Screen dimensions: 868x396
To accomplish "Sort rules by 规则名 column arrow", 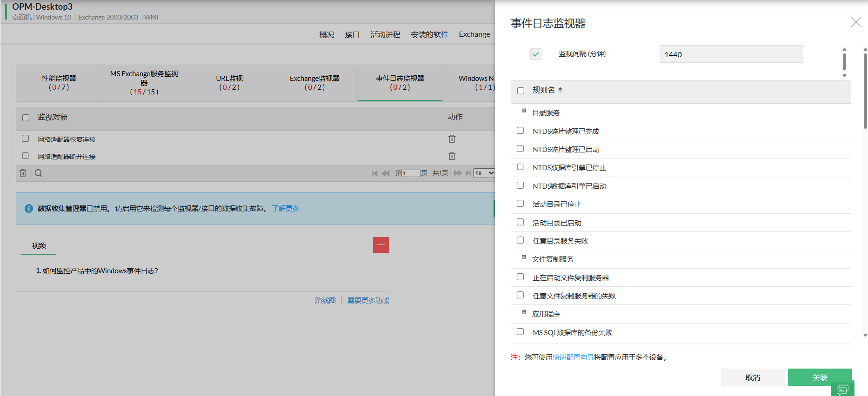I will coord(560,90).
